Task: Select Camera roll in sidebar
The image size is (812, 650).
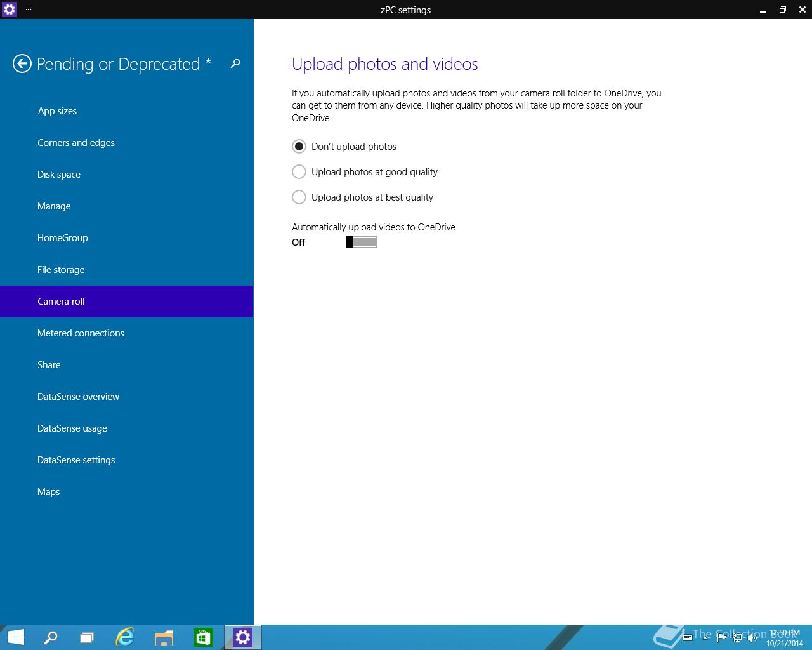Action: [x=127, y=302]
